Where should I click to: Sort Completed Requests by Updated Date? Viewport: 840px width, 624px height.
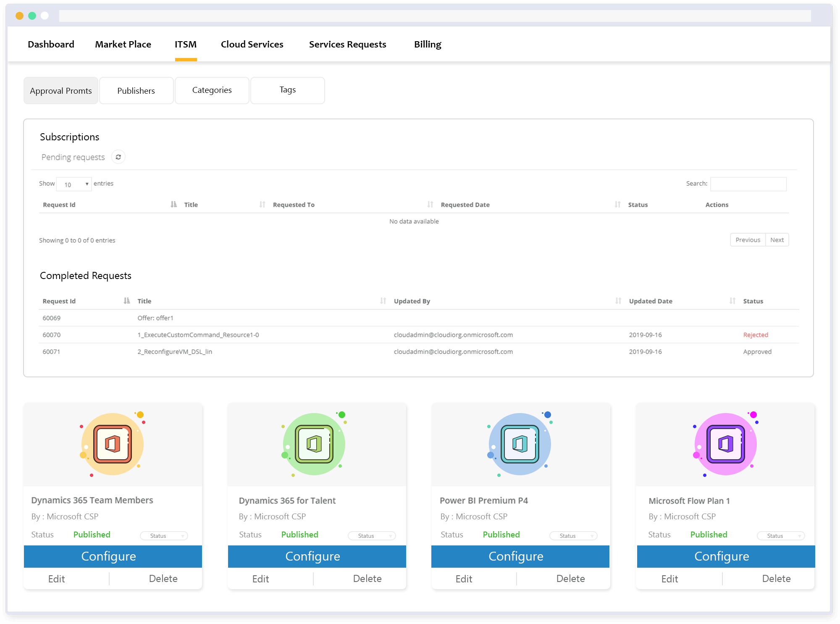617,301
